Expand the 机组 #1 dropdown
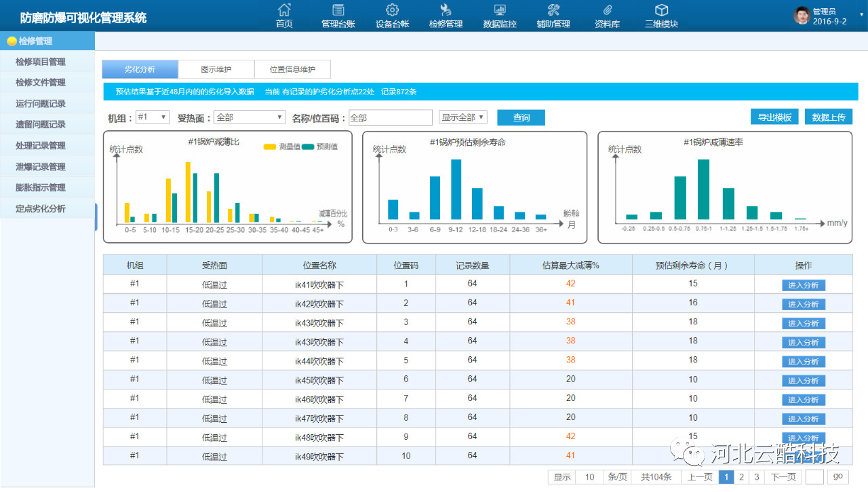This screenshot has width=868, height=492. tap(153, 117)
